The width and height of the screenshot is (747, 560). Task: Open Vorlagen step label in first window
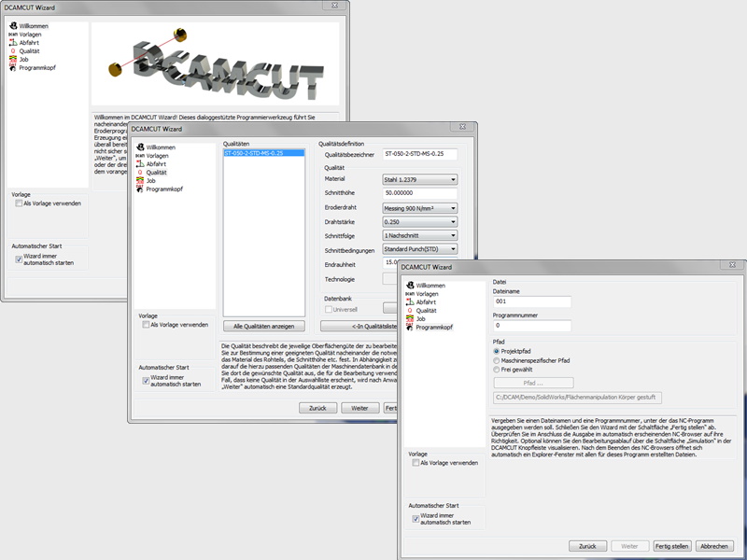click(x=30, y=35)
